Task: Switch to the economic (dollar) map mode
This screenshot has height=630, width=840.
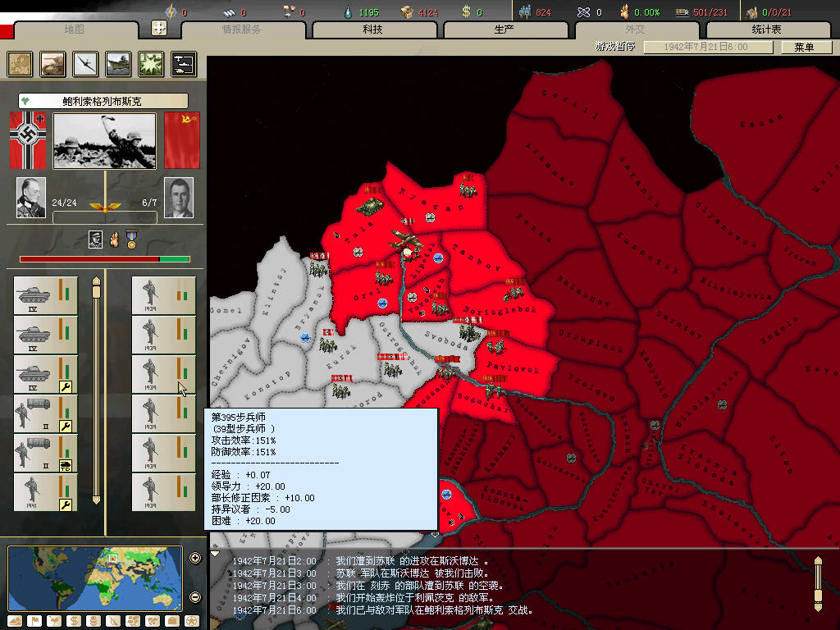Action: pyautogui.click(x=74, y=621)
